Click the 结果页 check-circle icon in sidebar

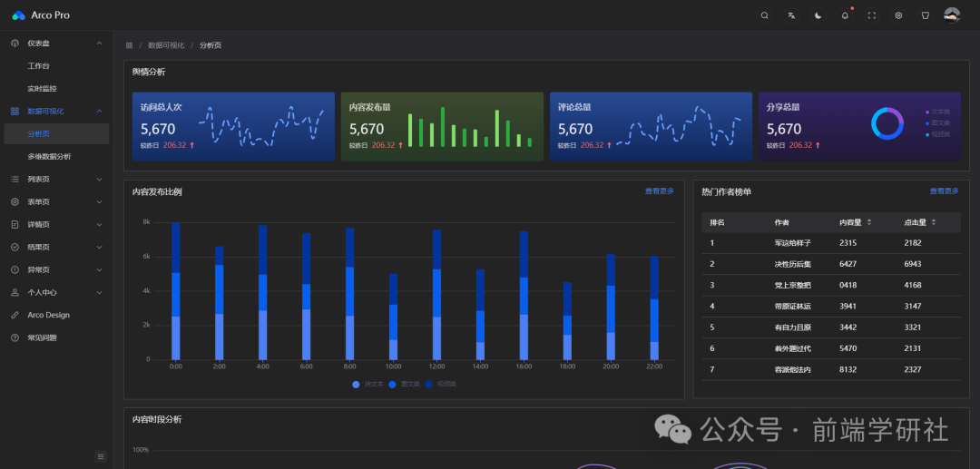(15, 248)
